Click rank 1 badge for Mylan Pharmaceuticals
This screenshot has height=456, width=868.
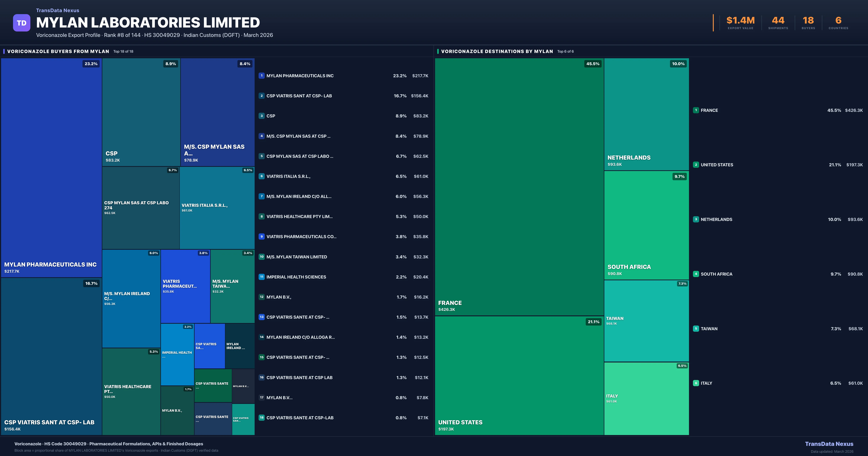point(261,76)
